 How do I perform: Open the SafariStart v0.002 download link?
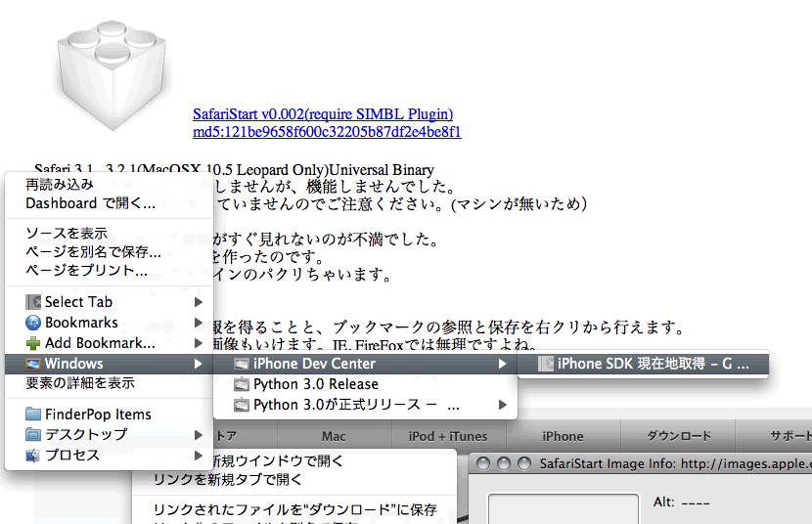point(322,114)
